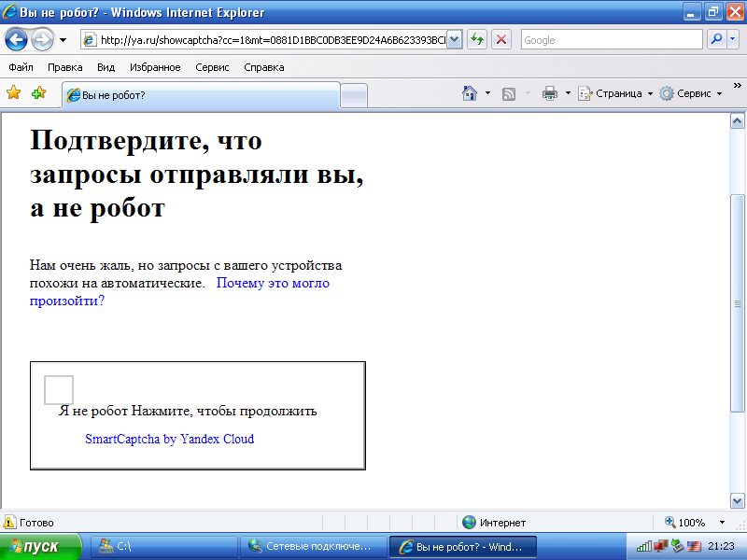This screenshot has width=747, height=560.
Task: Click Add to Favorites star-plus icon
Action: 38,92
